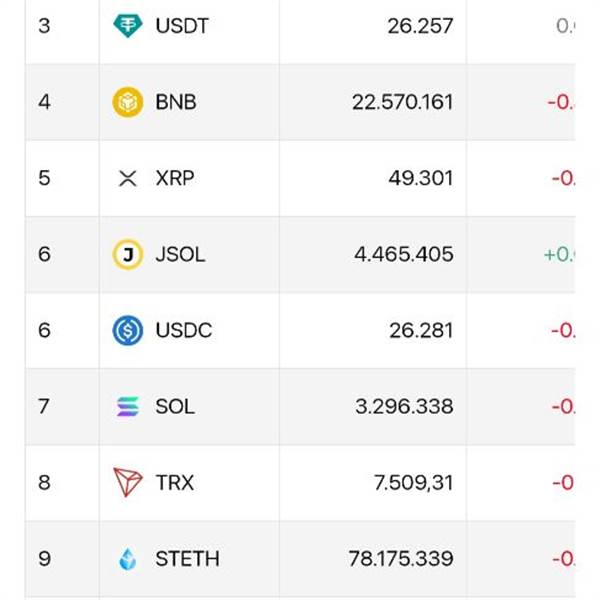The image size is (600, 600).
Task: Click the SOL price 3.296.338
Action: [404, 407]
